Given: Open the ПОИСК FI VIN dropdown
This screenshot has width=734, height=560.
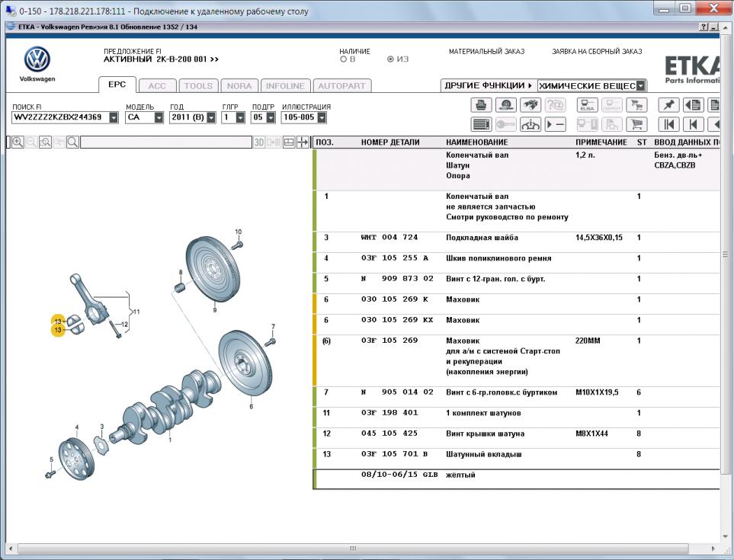Looking at the screenshot, I should 114,117.
